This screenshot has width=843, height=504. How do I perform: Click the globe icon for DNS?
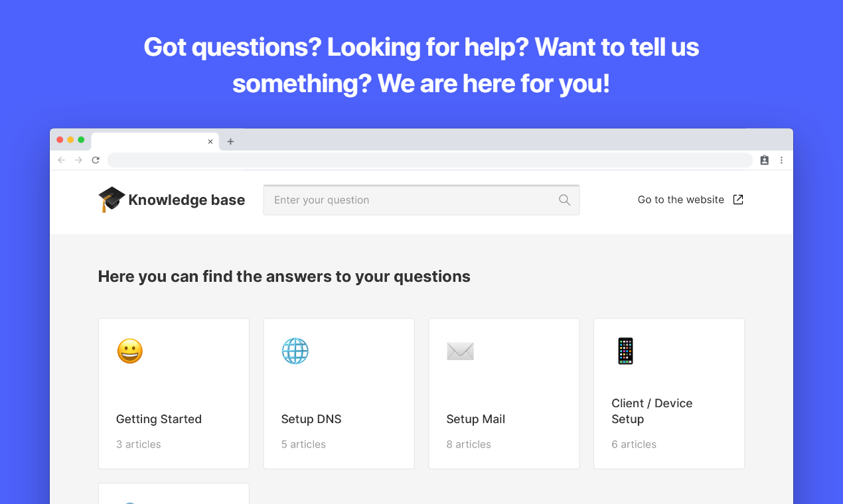pos(295,351)
